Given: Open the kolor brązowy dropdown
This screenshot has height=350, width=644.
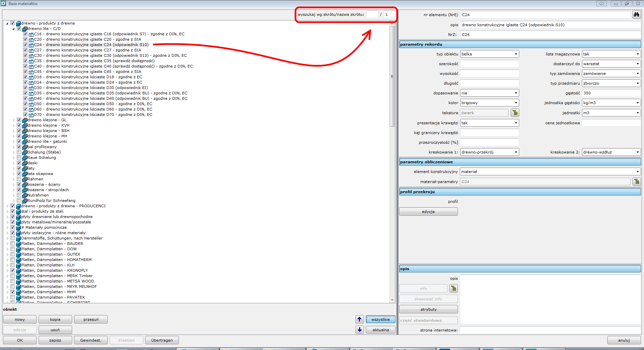Looking at the screenshot, I should [489, 103].
